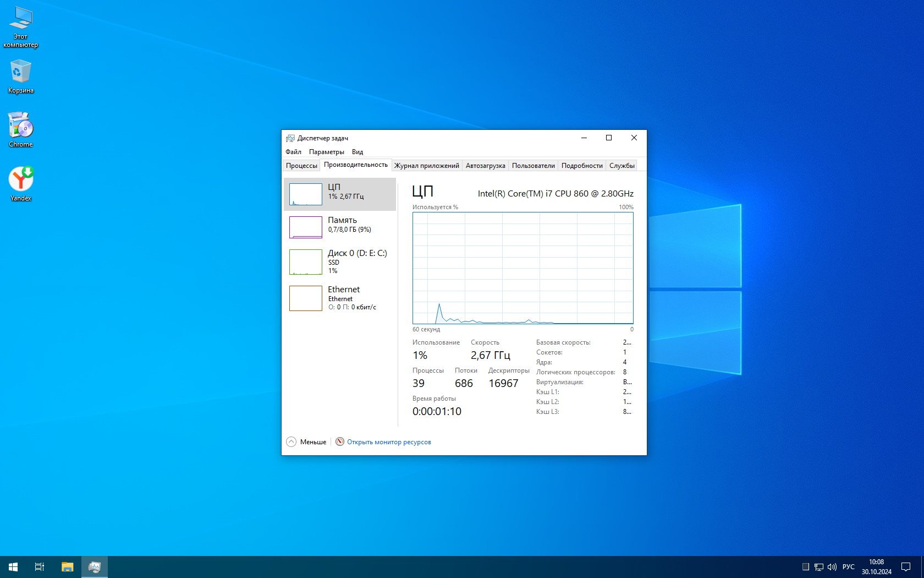Open the Вид menu
The image size is (924, 578).
tap(358, 152)
